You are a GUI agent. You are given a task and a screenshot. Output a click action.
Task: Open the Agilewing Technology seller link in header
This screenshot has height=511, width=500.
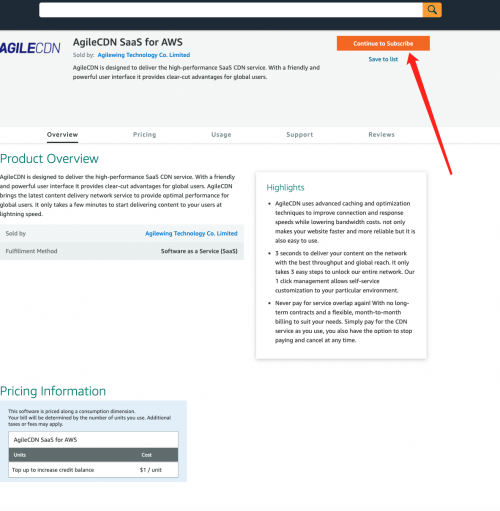click(144, 55)
